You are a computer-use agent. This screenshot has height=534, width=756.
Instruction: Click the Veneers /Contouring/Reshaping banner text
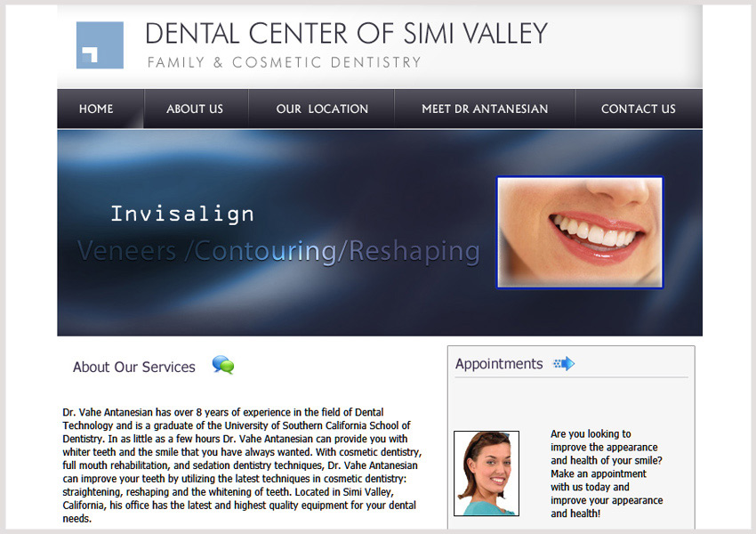pos(278,251)
